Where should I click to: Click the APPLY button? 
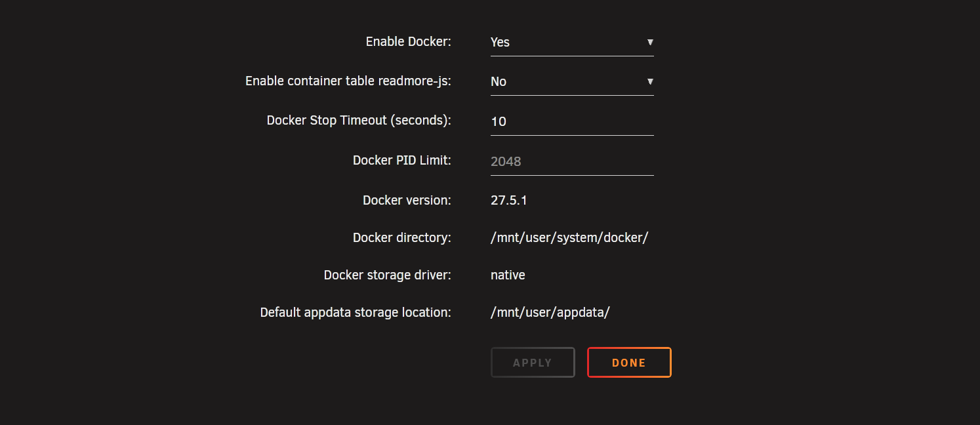pos(533,363)
